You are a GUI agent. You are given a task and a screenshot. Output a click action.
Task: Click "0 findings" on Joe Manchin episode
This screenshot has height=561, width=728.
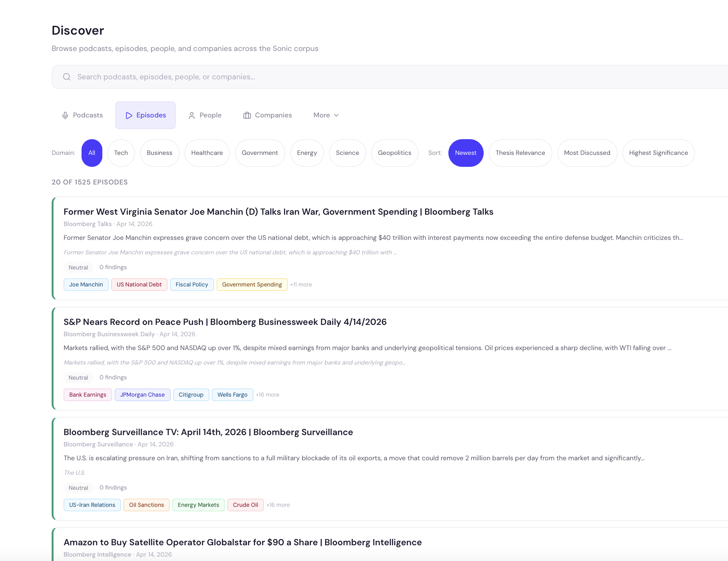(113, 267)
